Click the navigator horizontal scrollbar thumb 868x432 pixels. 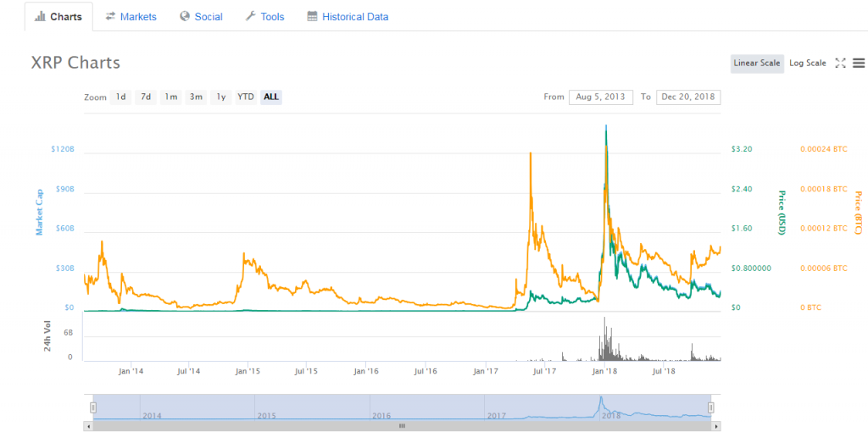click(x=402, y=426)
